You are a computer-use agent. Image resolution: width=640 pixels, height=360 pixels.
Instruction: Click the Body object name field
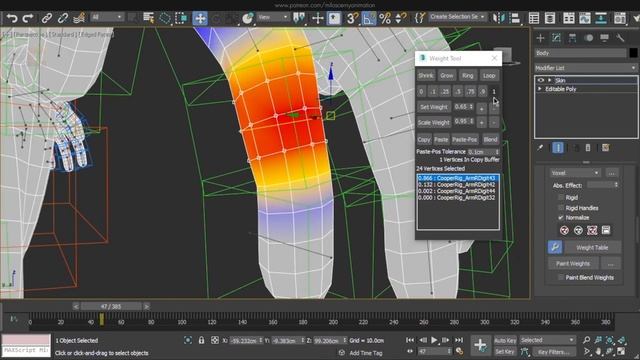pyautogui.click(x=580, y=53)
